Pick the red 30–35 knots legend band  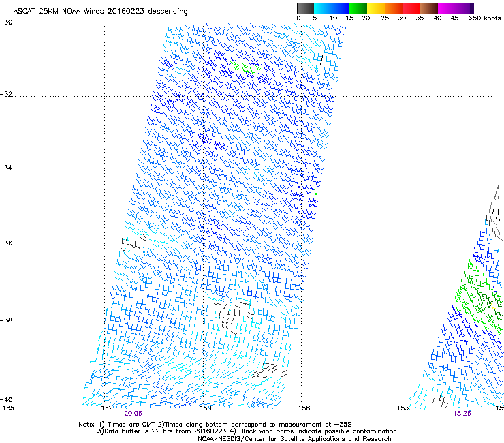tap(411, 8)
